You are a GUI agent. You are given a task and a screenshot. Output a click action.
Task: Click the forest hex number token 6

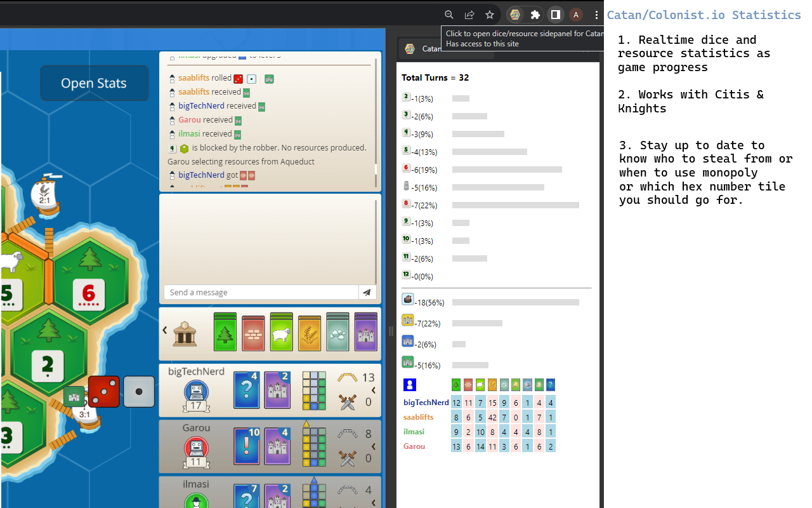[x=89, y=295]
